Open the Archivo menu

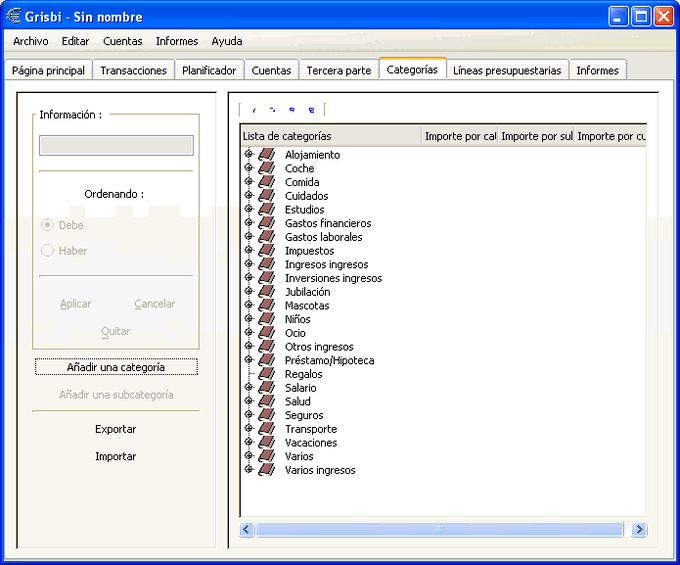[30, 41]
